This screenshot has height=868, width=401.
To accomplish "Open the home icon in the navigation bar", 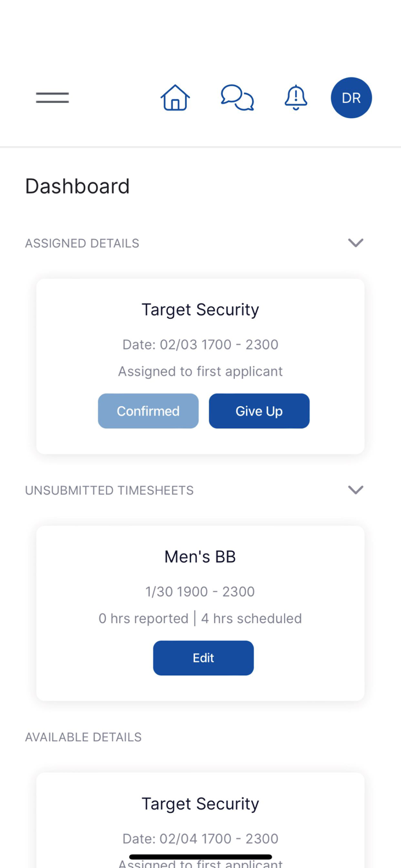I will [175, 97].
